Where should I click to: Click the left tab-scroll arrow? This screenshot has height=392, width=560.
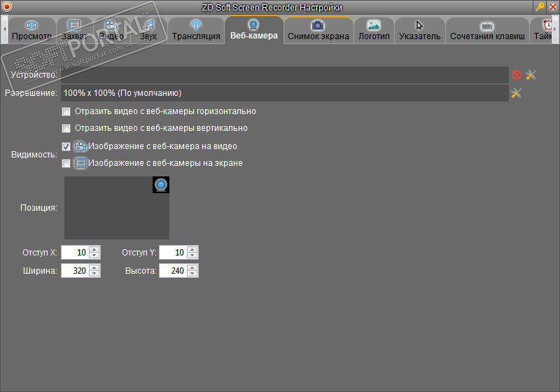pyautogui.click(x=5, y=29)
